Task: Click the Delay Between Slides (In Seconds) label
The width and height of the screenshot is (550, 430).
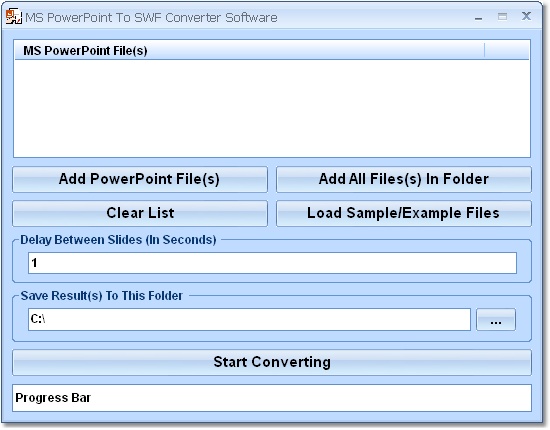Action: 118,240
